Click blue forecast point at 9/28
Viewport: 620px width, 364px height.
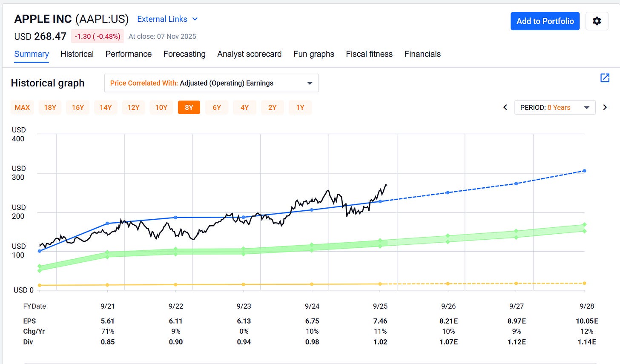point(584,171)
